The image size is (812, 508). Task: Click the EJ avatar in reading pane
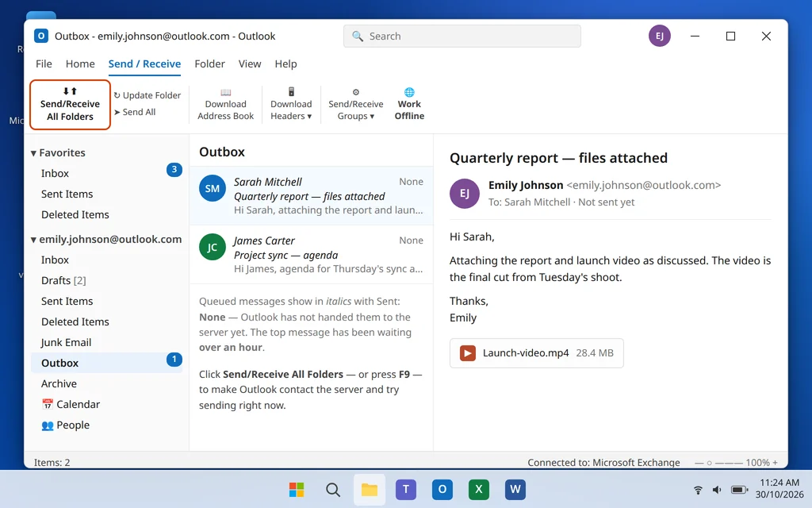pos(465,194)
